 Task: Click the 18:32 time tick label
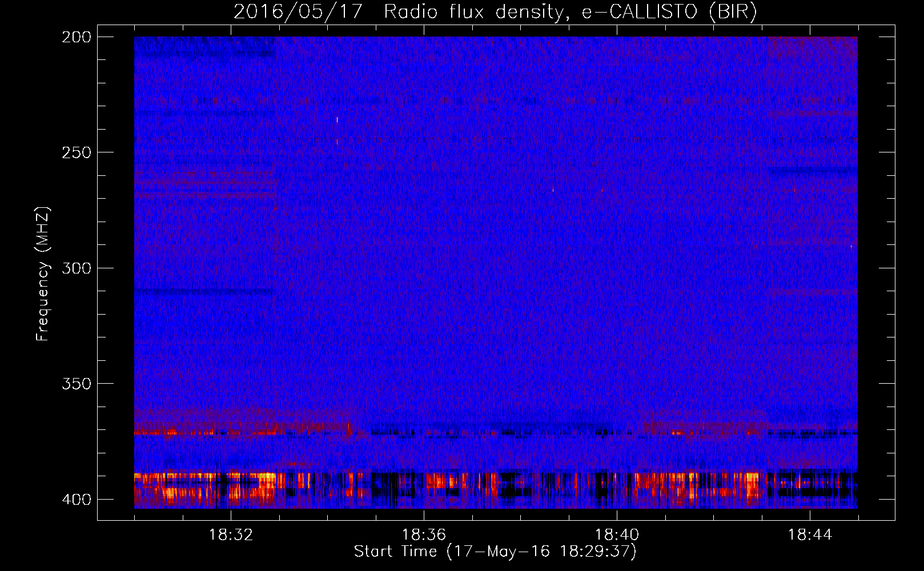click(231, 535)
